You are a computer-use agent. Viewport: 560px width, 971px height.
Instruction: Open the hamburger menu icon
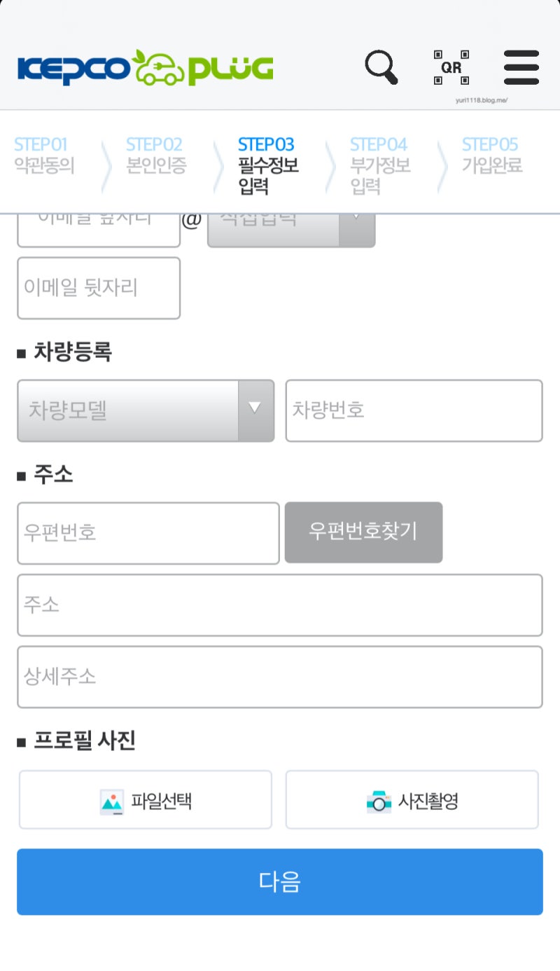(521, 67)
